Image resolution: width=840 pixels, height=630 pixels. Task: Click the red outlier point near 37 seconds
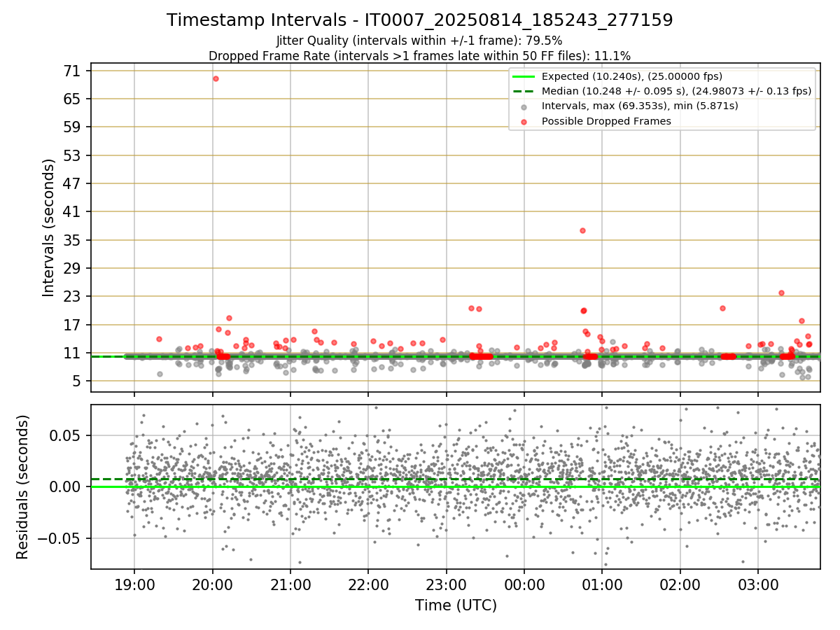coord(582,230)
